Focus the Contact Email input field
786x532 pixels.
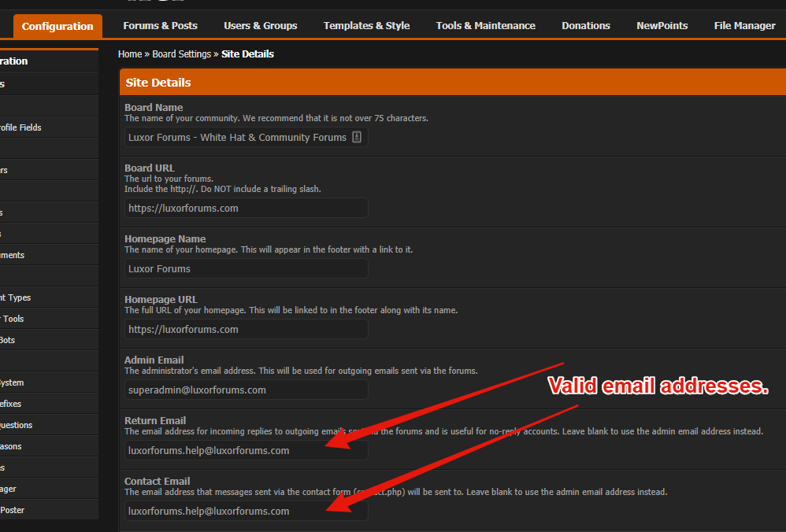point(247,511)
